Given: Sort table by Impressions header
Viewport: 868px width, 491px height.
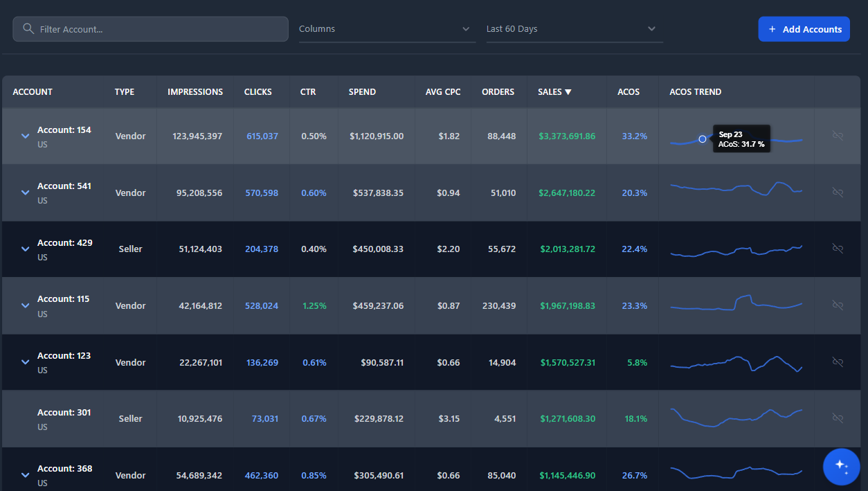Looking at the screenshot, I should [x=195, y=92].
